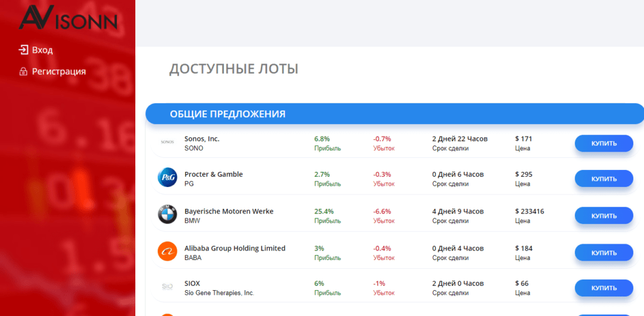The height and width of the screenshot is (316, 644).
Task: Buy the Sonos, Inc. lot
Action: (x=604, y=144)
